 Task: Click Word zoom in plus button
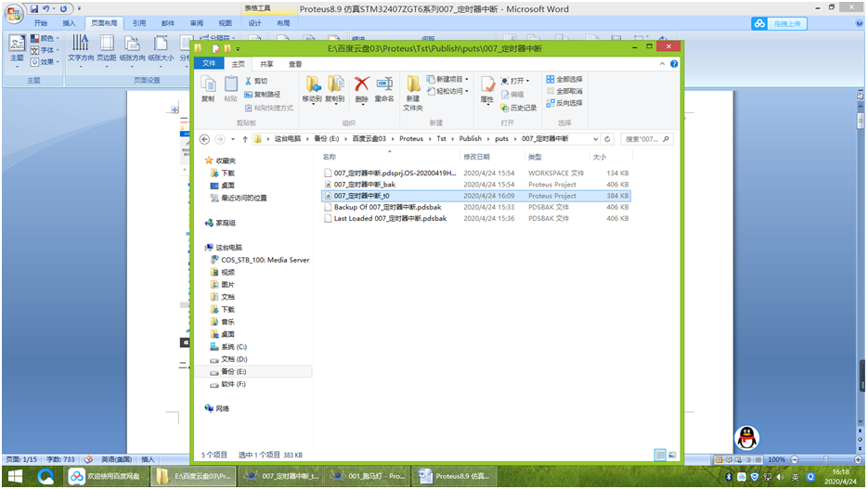point(857,459)
